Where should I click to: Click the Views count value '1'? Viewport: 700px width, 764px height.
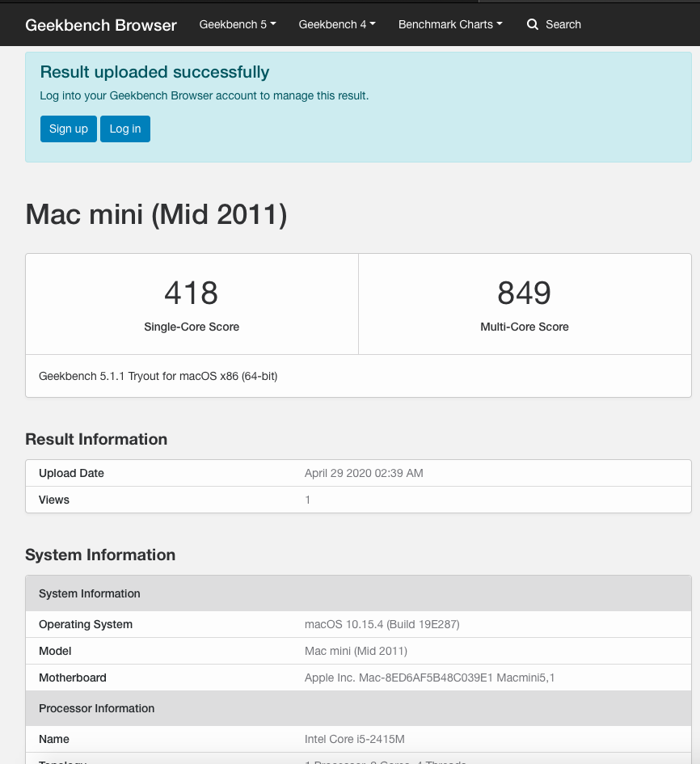(307, 500)
